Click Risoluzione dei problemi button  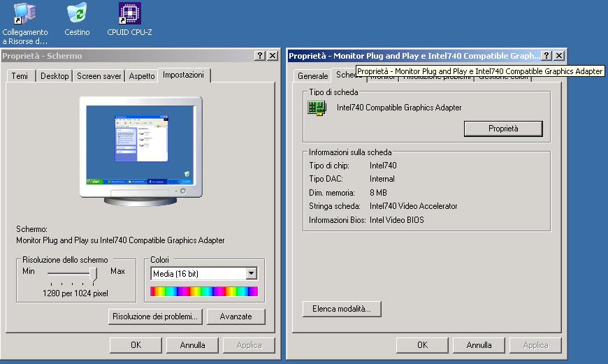pyautogui.click(x=155, y=316)
